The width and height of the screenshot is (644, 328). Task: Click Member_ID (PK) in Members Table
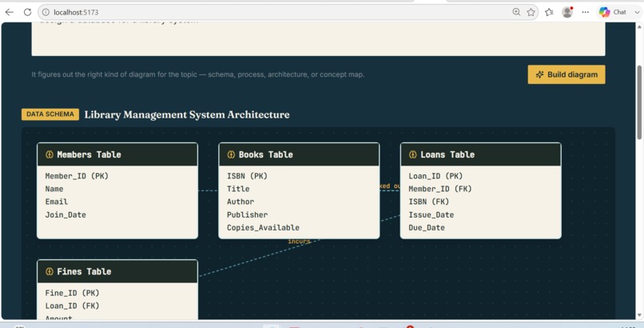click(77, 176)
